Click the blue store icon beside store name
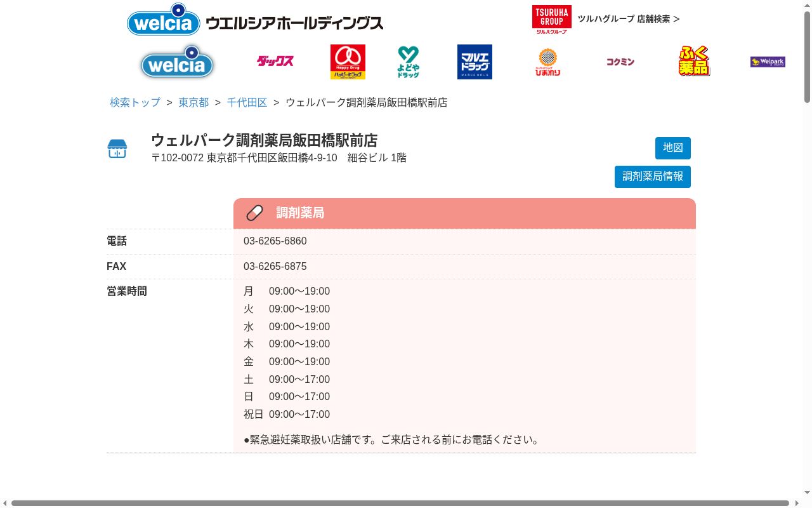Screen dimensions: 812x508 pos(117,149)
